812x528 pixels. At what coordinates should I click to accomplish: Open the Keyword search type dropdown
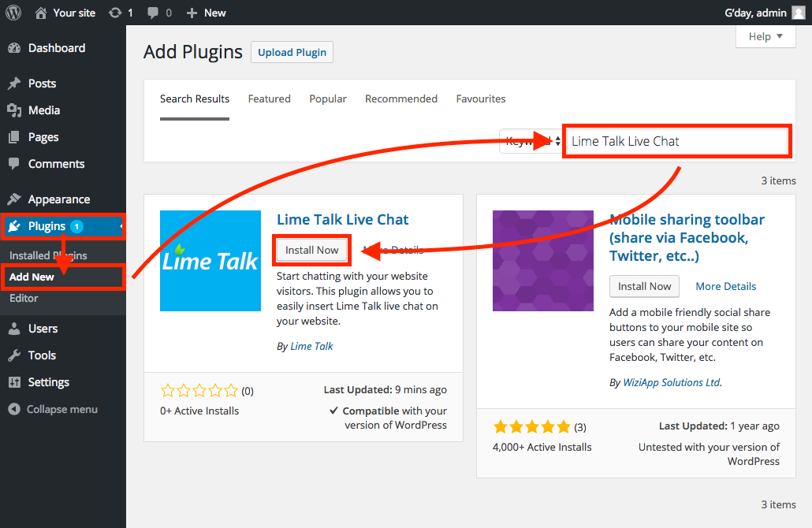531,141
